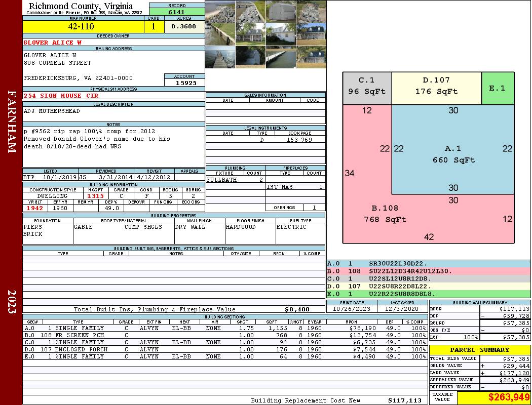Select wall finish DRY WALL
Screen dimensions: 532x405
click(190, 227)
